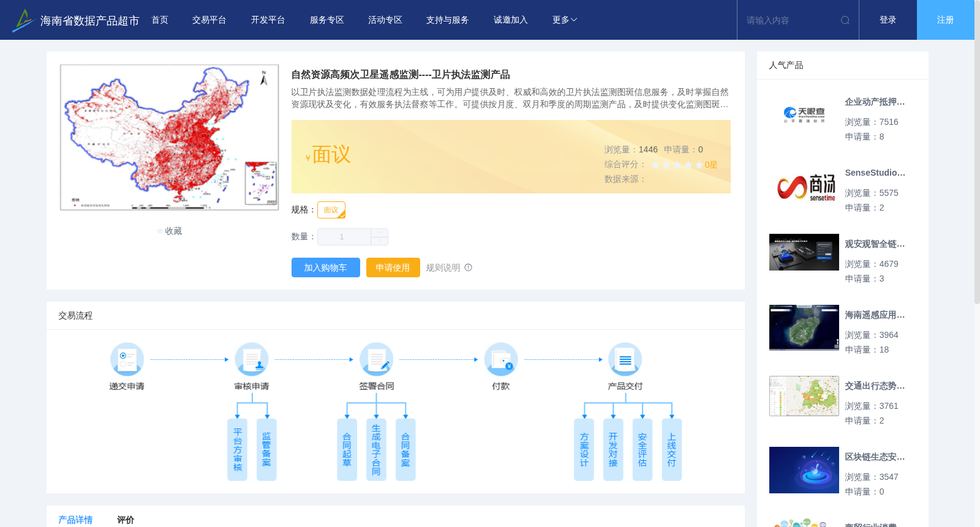
Task: Click the 规则说明 info icon
Action: [x=469, y=267]
